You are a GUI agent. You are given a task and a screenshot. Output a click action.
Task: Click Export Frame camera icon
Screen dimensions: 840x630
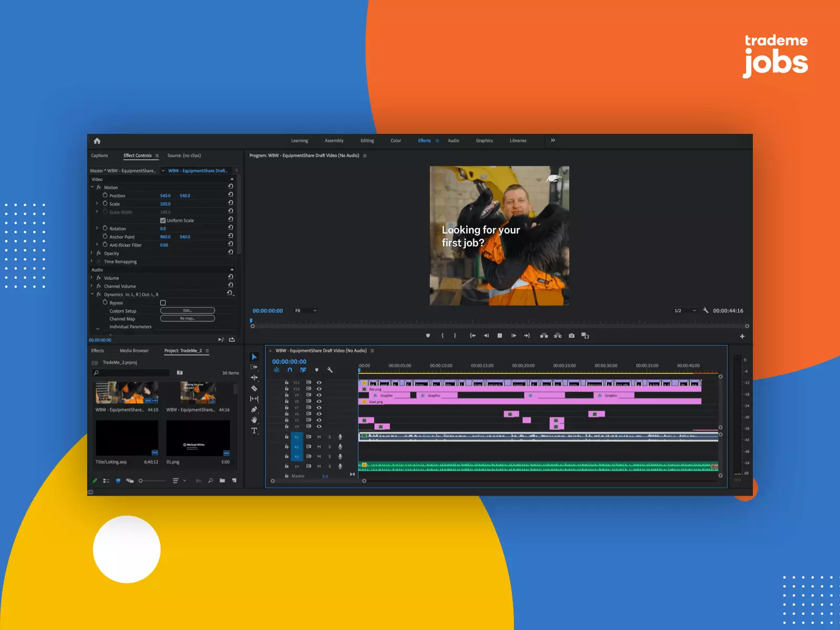point(572,335)
